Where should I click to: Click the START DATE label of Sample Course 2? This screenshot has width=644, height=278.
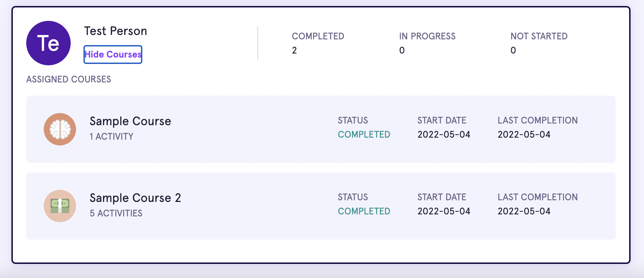click(442, 197)
